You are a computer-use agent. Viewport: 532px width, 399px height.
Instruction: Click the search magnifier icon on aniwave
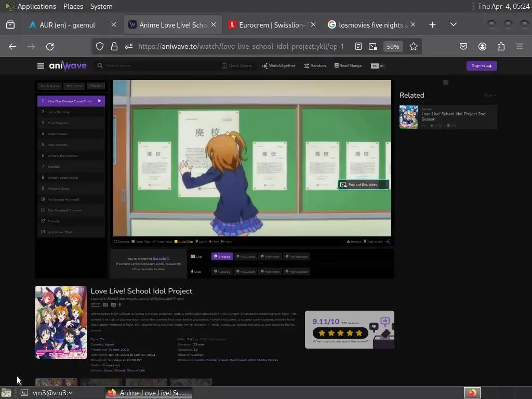[100, 65]
